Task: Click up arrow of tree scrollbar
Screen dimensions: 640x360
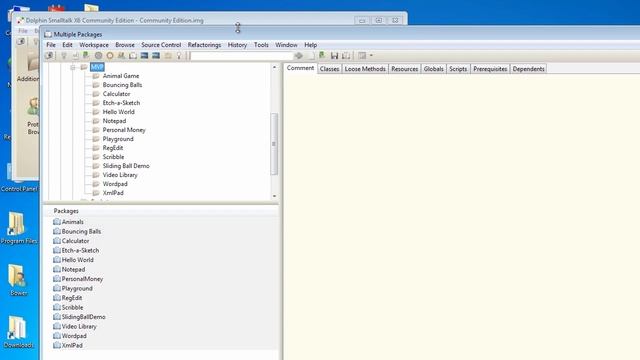Action: point(274,67)
